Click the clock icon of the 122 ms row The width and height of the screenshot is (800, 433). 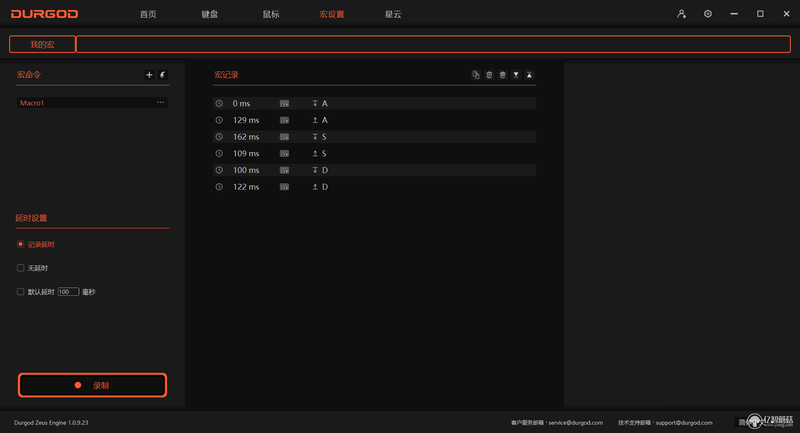pos(219,187)
